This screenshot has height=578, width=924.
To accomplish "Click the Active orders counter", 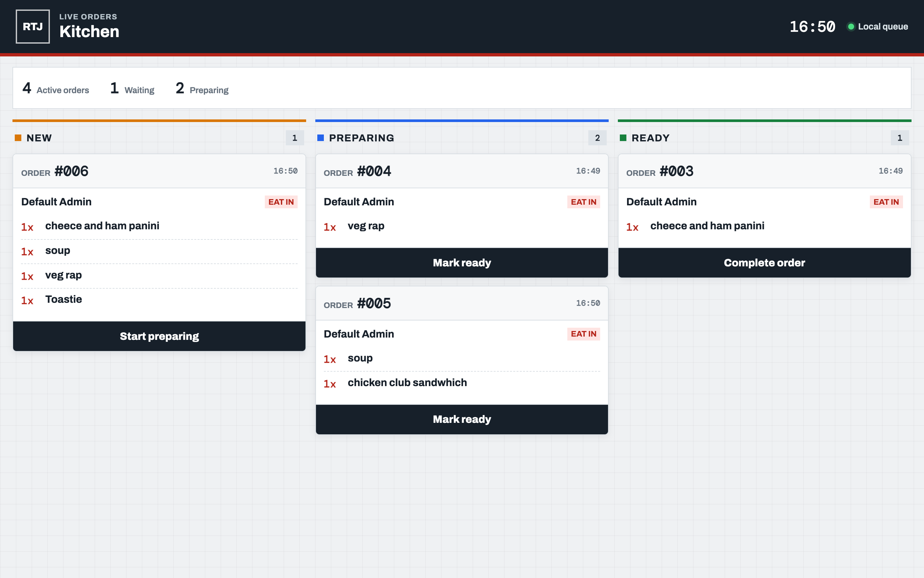I will pyautogui.click(x=55, y=88).
